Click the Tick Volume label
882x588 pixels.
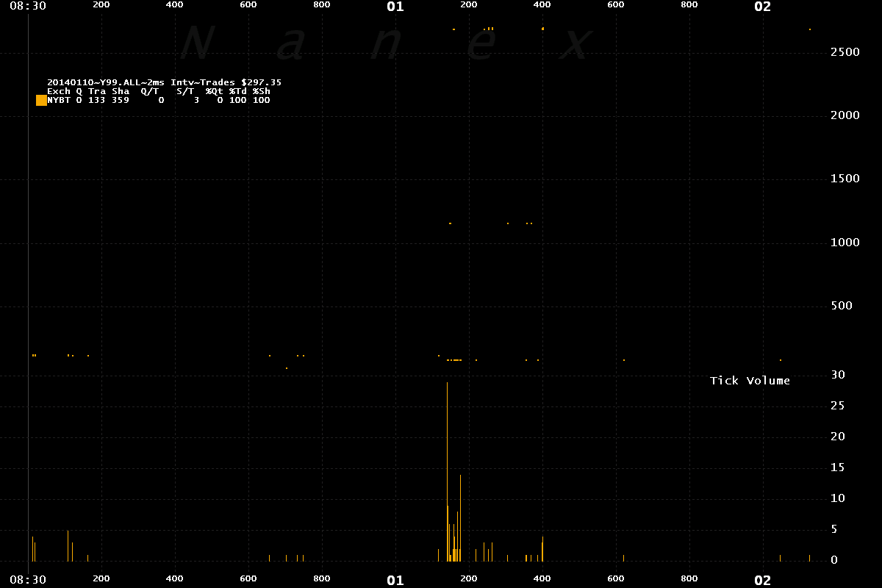click(750, 381)
